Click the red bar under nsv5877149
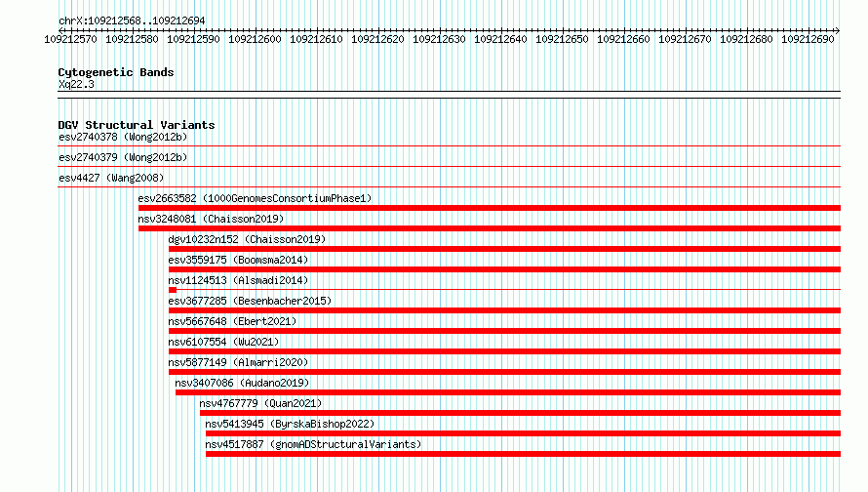 pyautogui.click(x=505, y=372)
